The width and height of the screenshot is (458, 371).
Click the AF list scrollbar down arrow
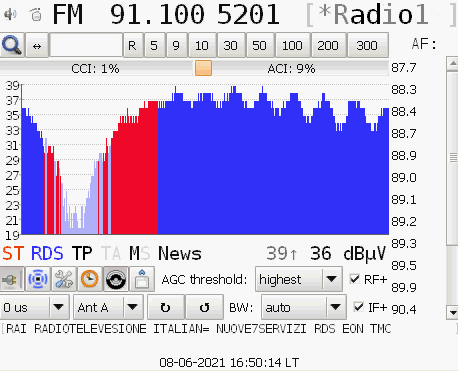pos(452,313)
